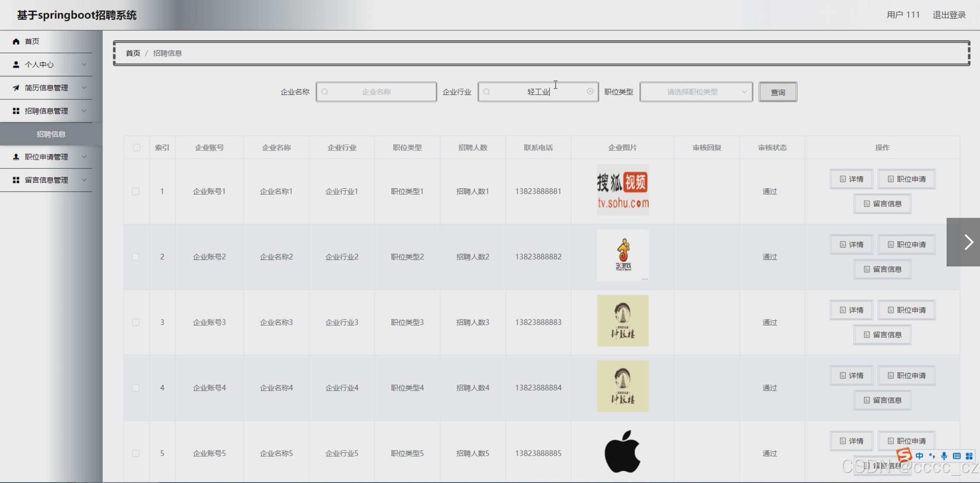Check the checkbox for row 1
Viewport: 980px width, 483px height.
click(136, 191)
